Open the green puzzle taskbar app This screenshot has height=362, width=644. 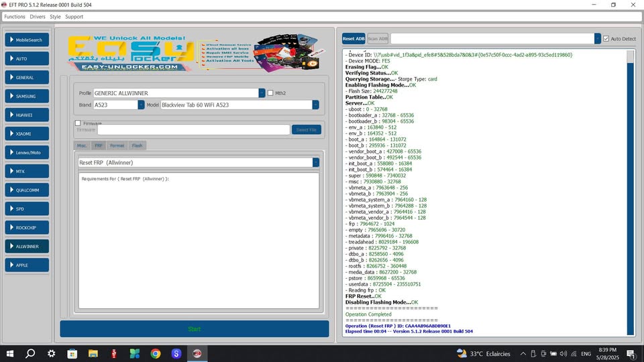135,353
